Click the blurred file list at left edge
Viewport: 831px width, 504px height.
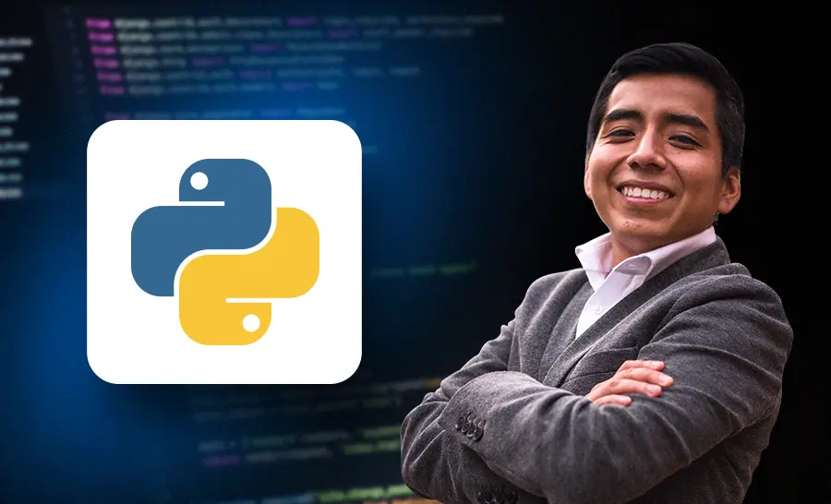15,116
